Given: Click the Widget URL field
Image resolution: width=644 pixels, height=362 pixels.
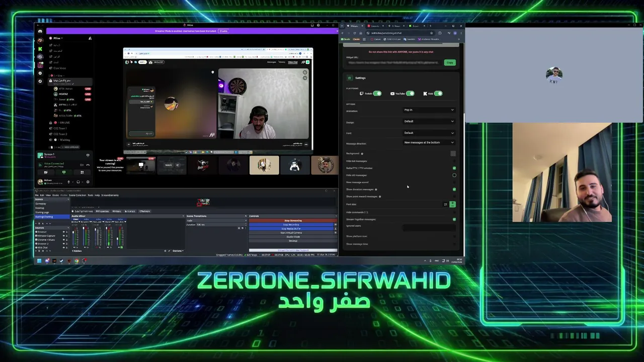Looking at the screenshot, I should 393,62.
